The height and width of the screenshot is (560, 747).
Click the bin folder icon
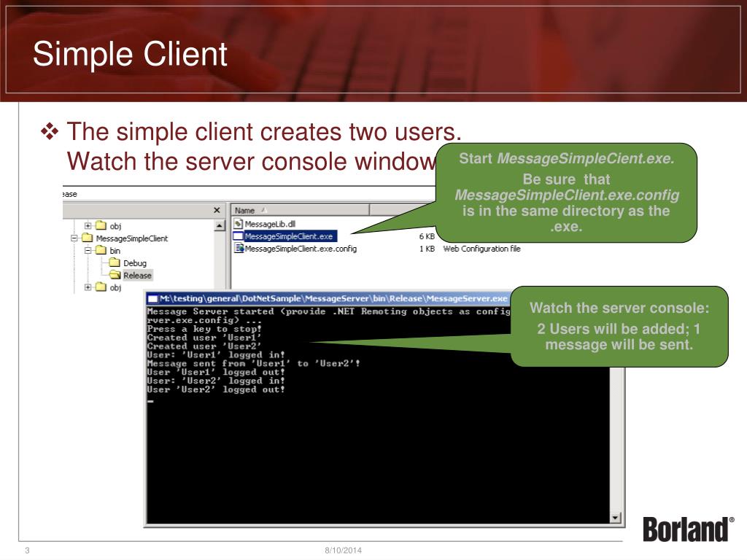(x=101, y=250)
